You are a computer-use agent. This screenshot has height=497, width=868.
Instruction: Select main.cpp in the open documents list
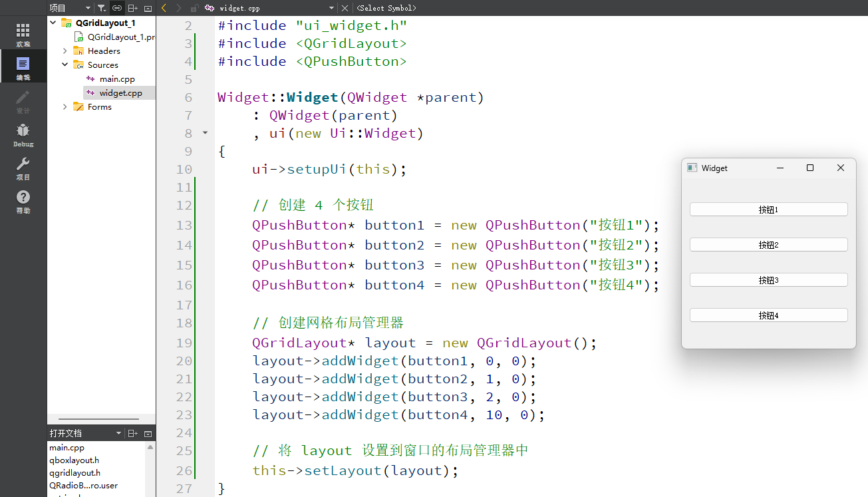(67, 447)
